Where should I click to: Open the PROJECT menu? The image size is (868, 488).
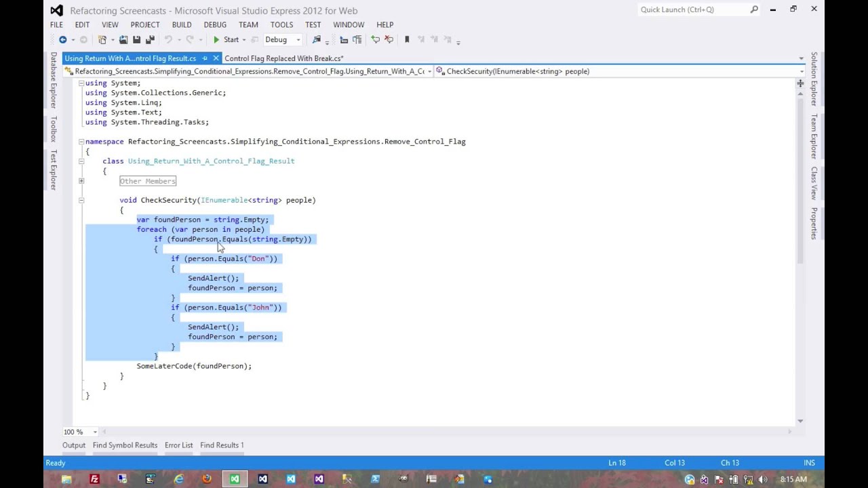[145, 24]
